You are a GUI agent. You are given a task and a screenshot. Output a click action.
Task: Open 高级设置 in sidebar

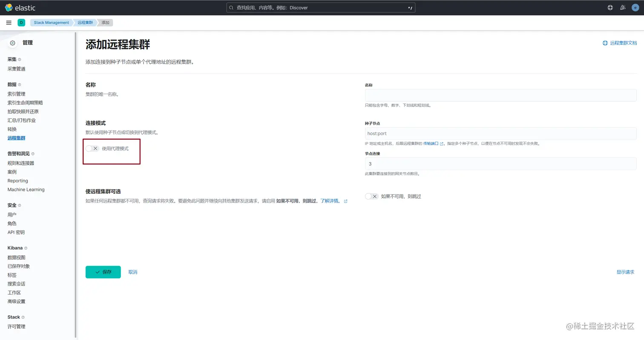[16, 301]
